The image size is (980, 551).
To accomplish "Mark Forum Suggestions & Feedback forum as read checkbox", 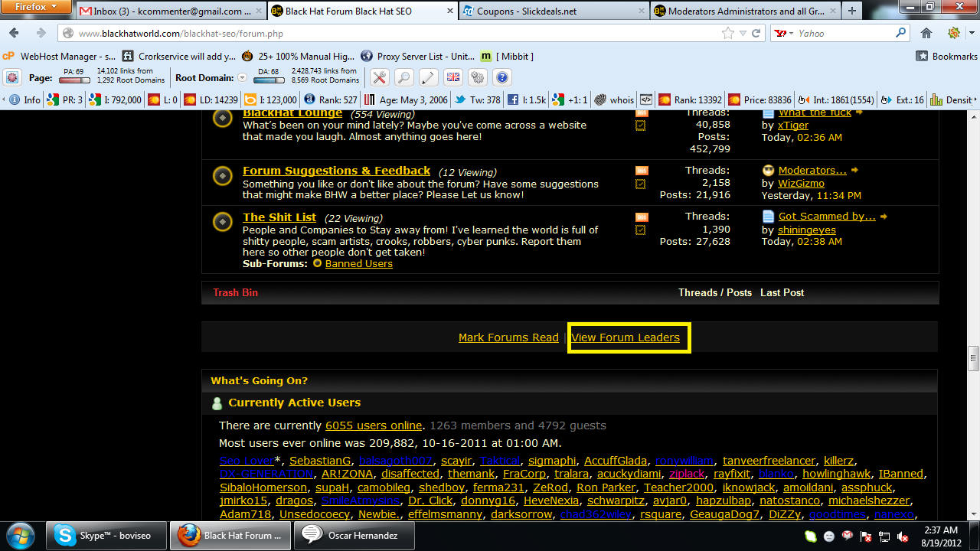I will tap(641, 184).
